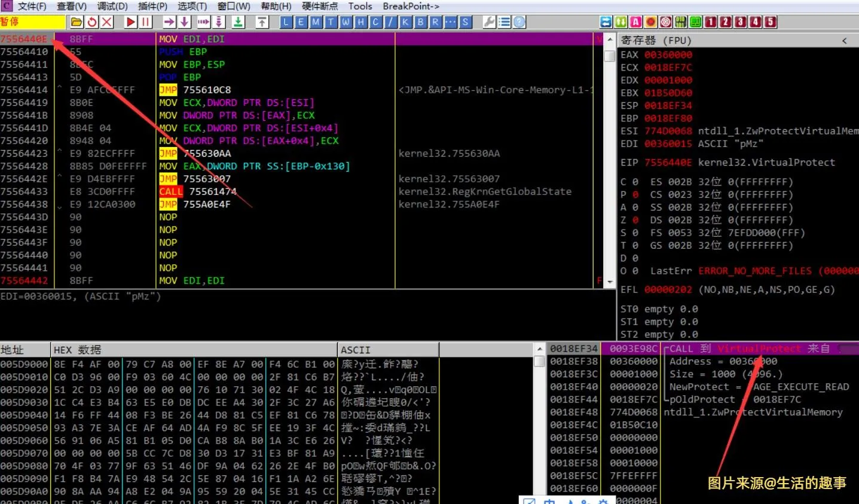The height and width of the screenshot is (504, 859).
Task: Open the 插件(P) plugins menu
Action: 152,6
